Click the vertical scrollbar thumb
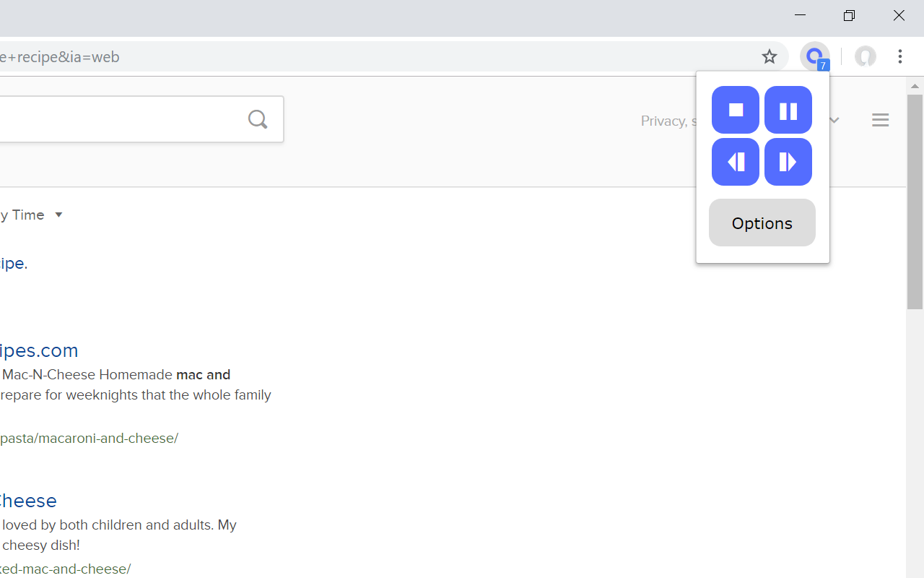This screenshot has width=924, height=578. click(915, 202)
